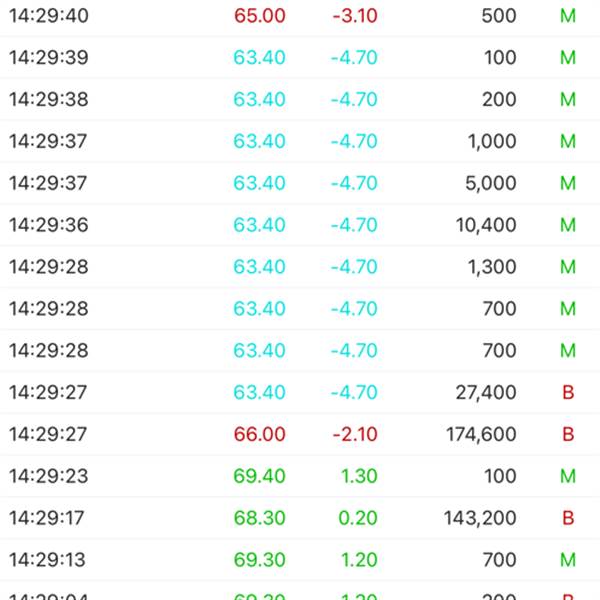This screenshot has height=600, width=600.
Task: Select the 14:29:36 timestamp
Action: pos(48,226)
